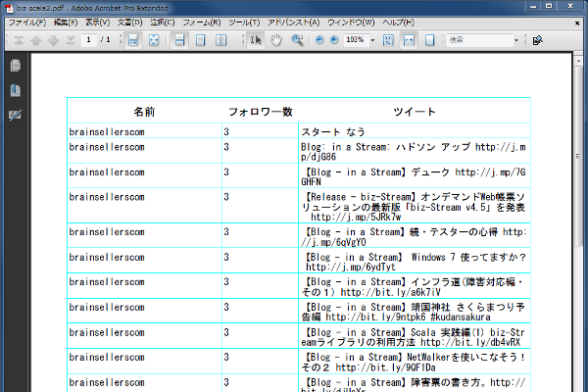Open the search options dropdown arrow
Viewport: 588px width, 392px height.
pyautogui.click(x=516, y=40)
